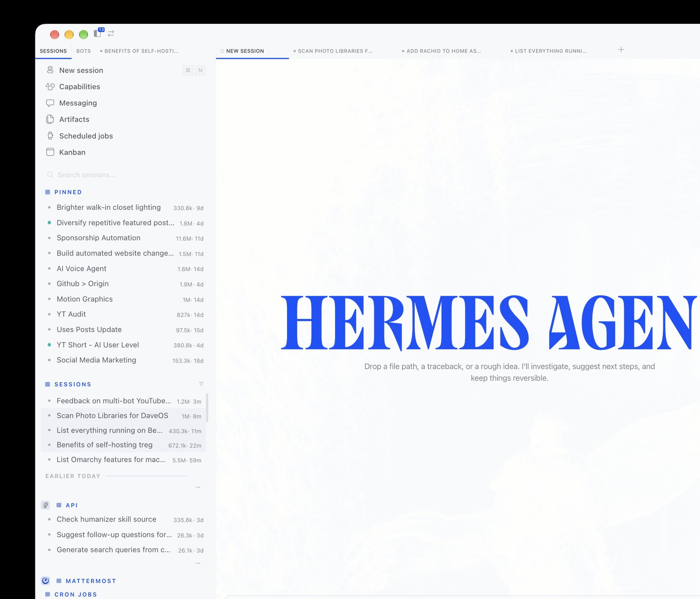The image size is (700, 599).
Task: Open the Scheduled jobs page
Action: point(125,136)
